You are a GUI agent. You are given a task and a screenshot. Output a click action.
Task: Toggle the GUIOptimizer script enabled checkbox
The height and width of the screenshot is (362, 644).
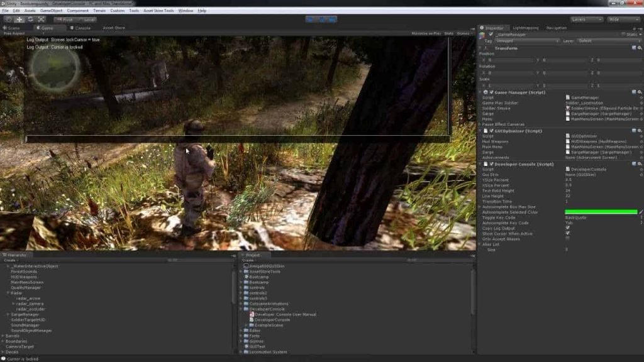pos(492,131)
